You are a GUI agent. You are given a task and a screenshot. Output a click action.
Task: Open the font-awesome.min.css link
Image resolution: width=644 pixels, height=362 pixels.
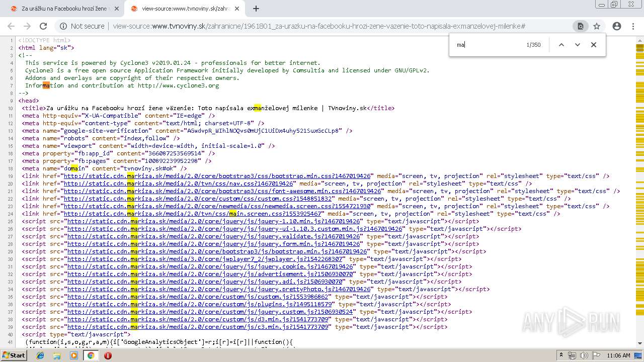tap(222, 191)
